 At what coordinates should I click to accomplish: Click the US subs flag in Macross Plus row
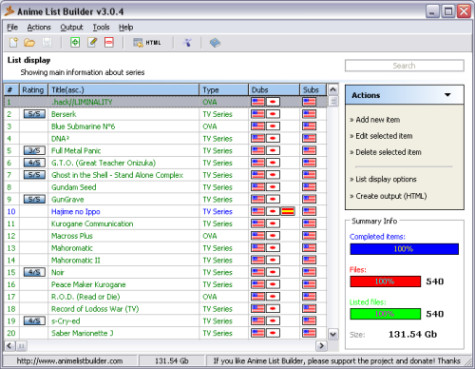pos(309,236)
